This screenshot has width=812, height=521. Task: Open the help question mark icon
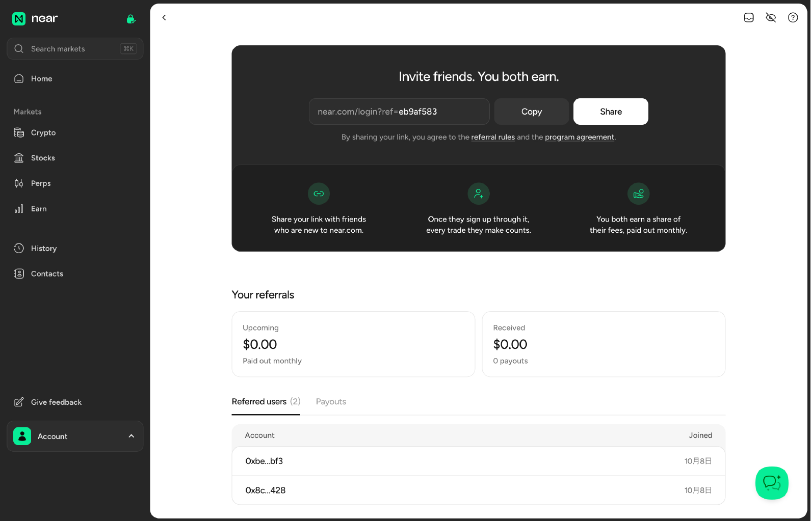(x=793, y=18)
